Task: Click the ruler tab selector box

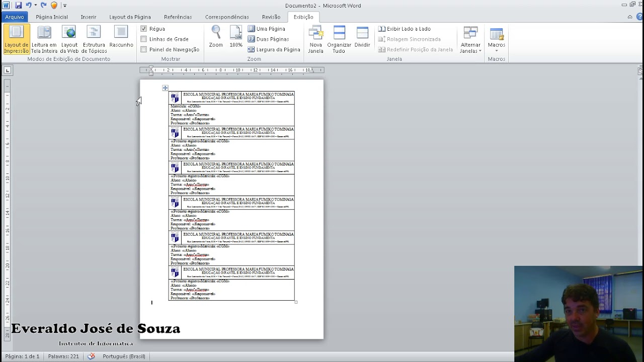Action: tap(7, 70)
